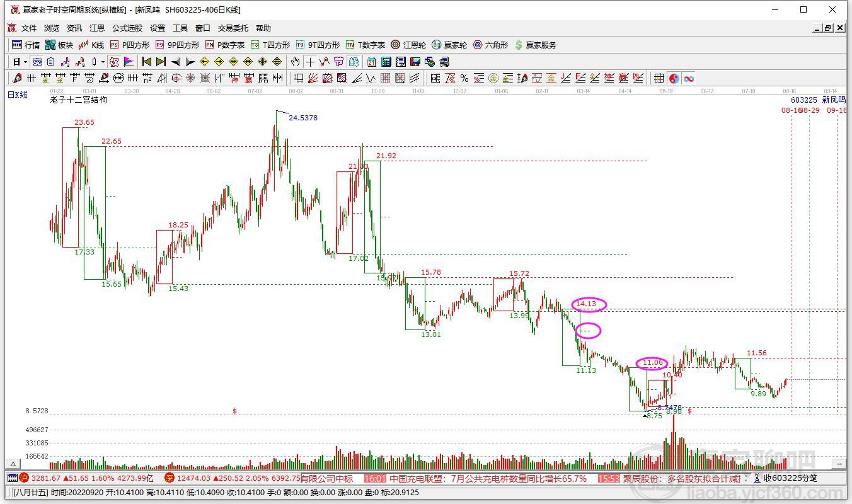Expand the 日 period dropdown arrow
Viewport: 852px width, 504px height.
tap(26, 62)
